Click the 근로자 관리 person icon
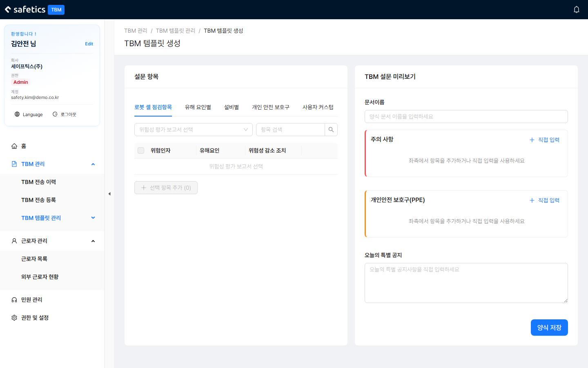Viewport: 588px width, 368px height. (x=14, y=241)
